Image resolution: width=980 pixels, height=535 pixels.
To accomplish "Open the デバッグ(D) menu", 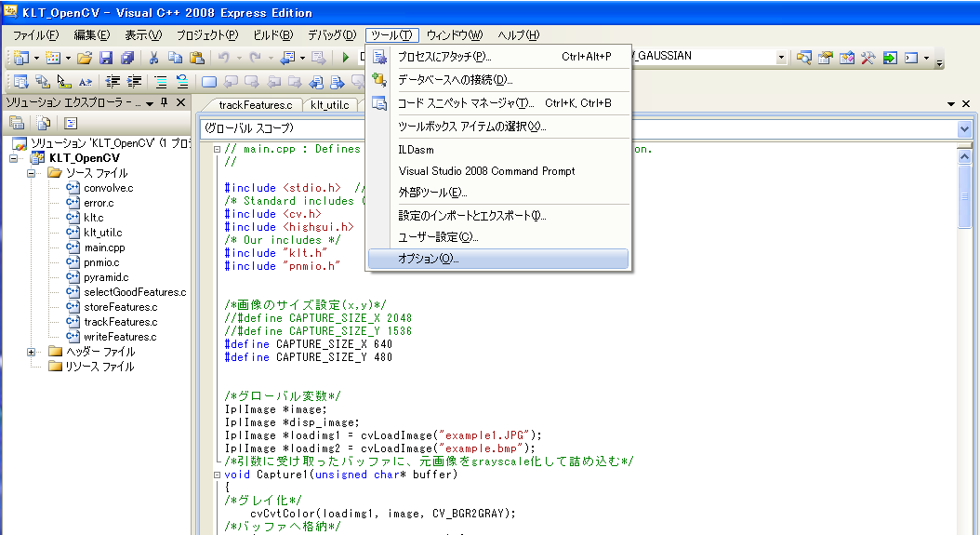I will tap(332, 35).
